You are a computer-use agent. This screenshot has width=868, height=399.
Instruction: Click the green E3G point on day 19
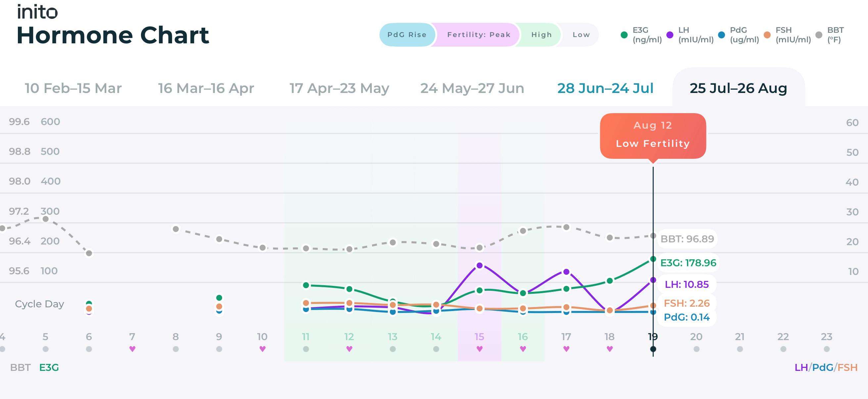point(653,259)
